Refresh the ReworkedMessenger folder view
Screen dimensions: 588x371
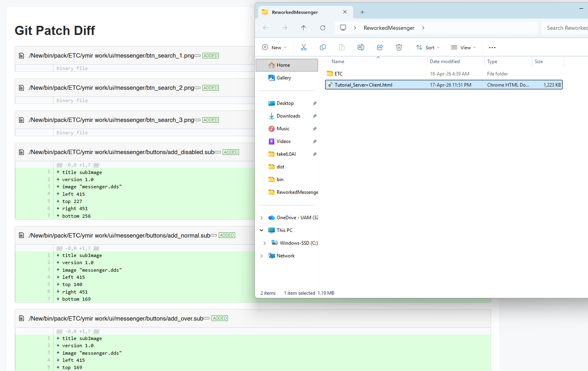coord(323,28)
